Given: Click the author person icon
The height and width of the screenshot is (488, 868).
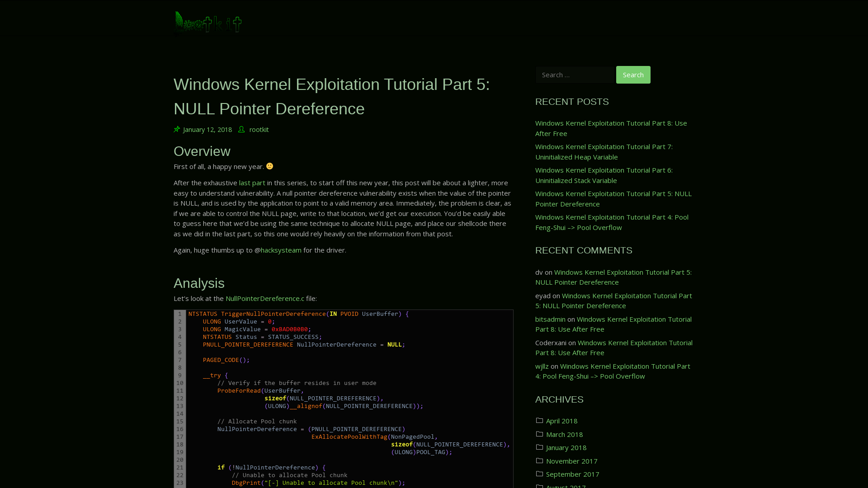Looking at the screenshot, I should click(241, 130).
